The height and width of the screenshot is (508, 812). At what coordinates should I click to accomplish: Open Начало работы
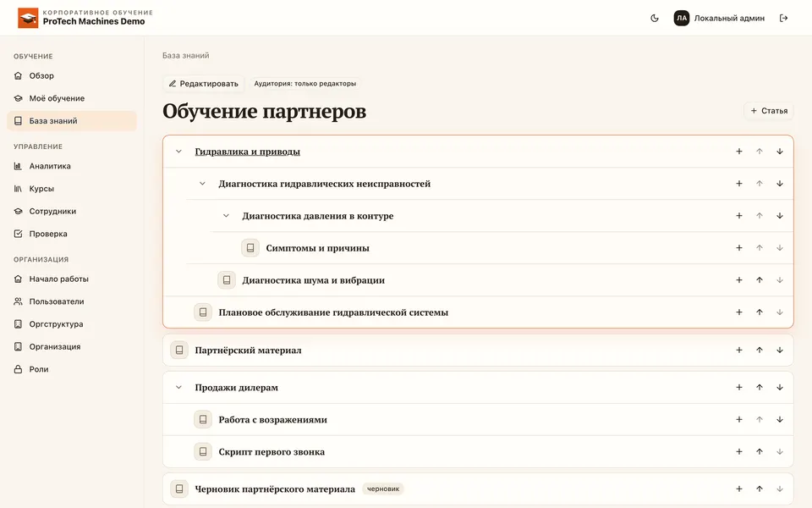(71, 279)
